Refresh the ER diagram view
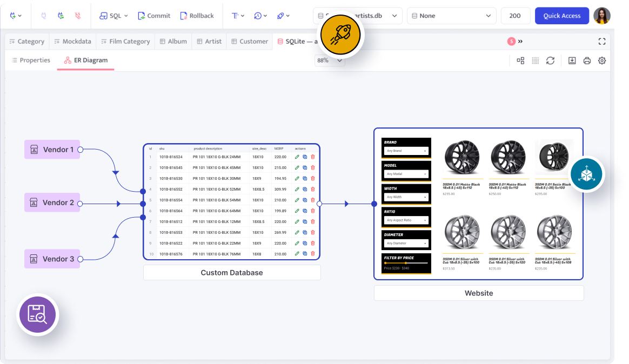The width and height of the screenshot is (629, 364). pyautogui.click(x=550, y=60)
